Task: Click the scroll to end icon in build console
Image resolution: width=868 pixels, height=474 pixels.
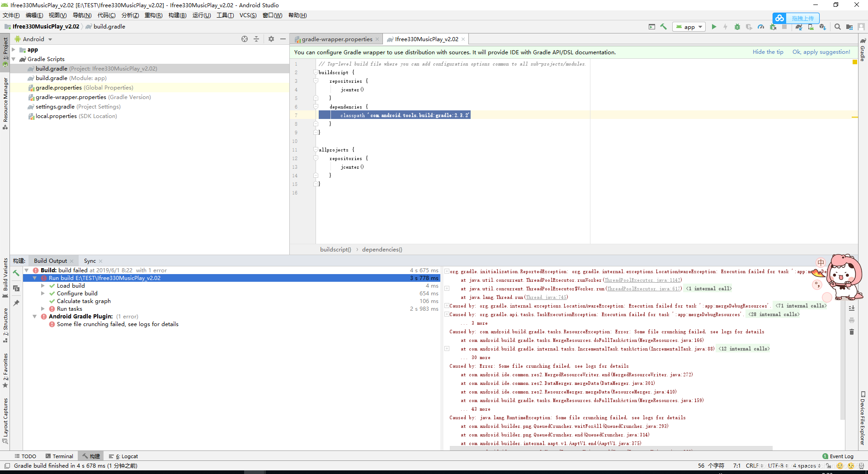Action: tap(852, 308)
